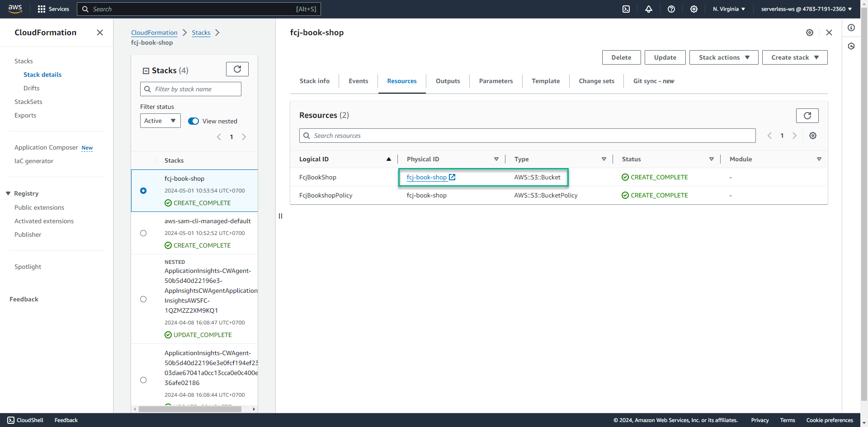Click stacks list horizontal scrollbar
This screenshot has width=868, height=427.
(190, 409)
